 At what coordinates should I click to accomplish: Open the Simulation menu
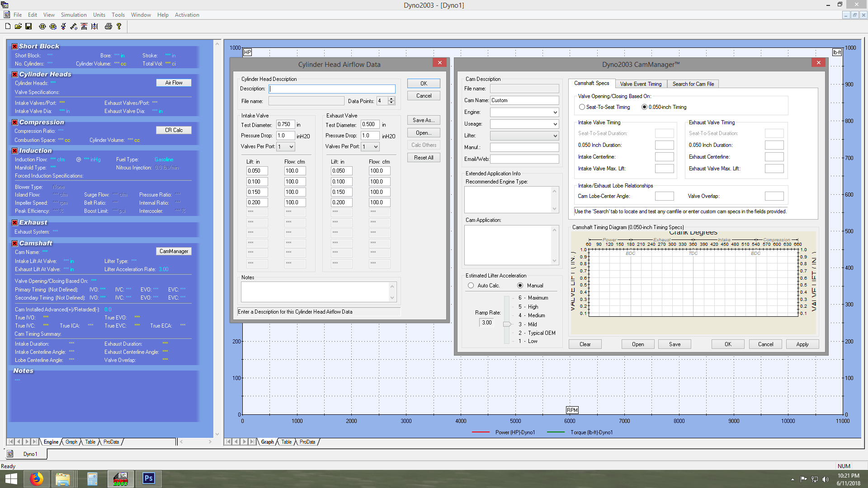[x=74, y=15]
